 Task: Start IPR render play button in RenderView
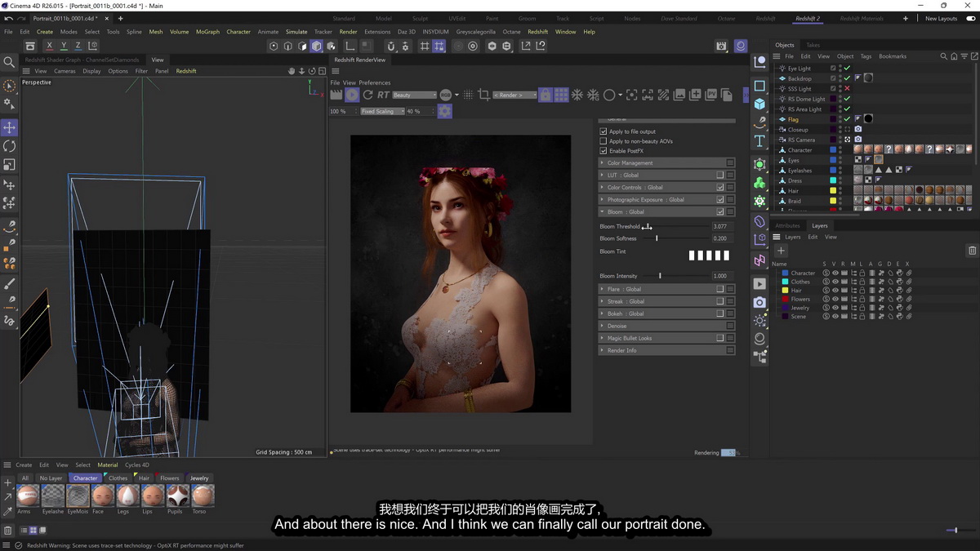(x=352, y=95)
